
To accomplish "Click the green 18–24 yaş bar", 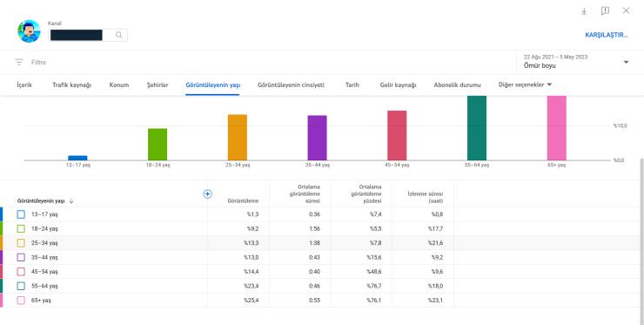I will [158, 145].
